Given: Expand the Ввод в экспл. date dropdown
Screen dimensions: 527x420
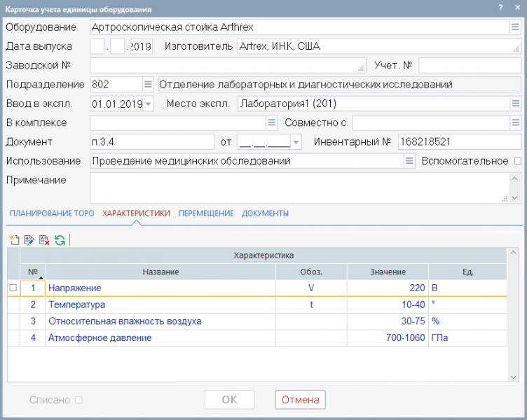Looking at the screenshot, I should tap(149, 104).
